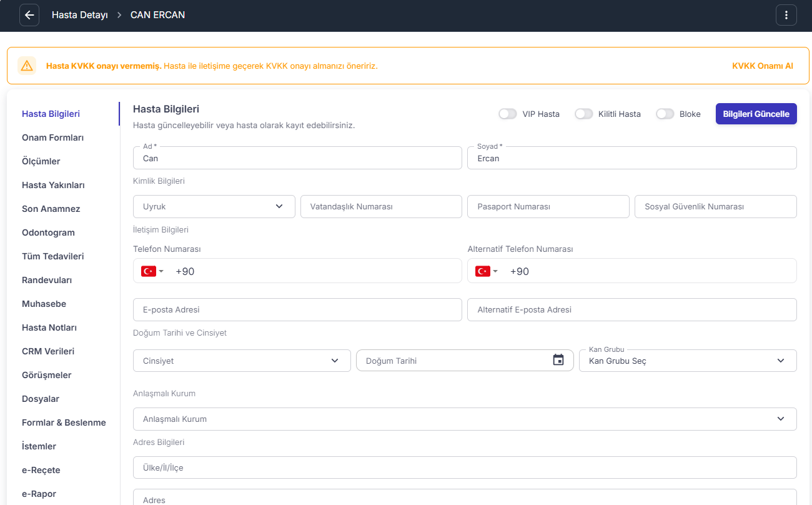Switch to the Odontogram section
The image size is (812, 505).
[48, 232]
